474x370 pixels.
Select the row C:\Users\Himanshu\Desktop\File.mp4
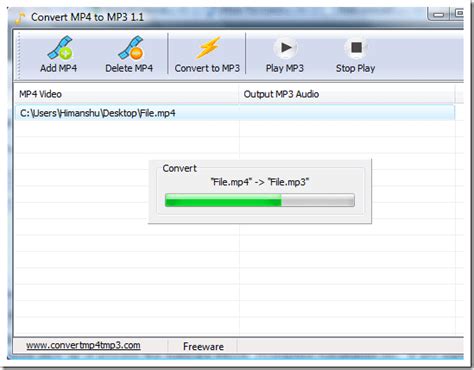coord(235,113)
